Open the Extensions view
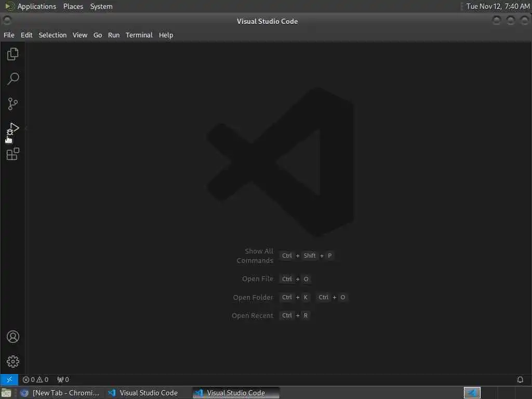The image size is (532, 399). pyautogui.click(x=12, y=154)
